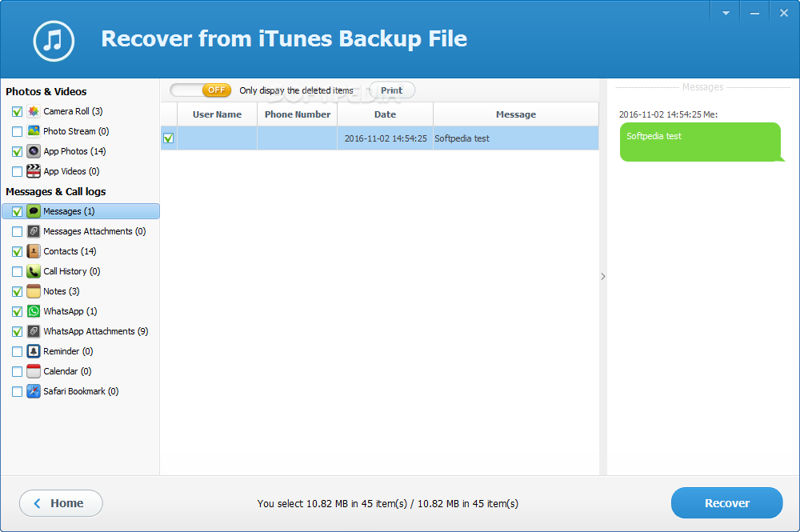The image size is (800, 532).
Task: Click the Messages Attachments paperclip icon
Action: coord(33,231)
